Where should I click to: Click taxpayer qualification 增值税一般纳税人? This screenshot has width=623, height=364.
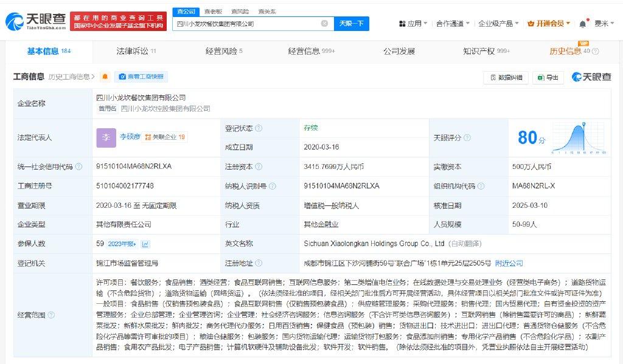coord(332,205)
